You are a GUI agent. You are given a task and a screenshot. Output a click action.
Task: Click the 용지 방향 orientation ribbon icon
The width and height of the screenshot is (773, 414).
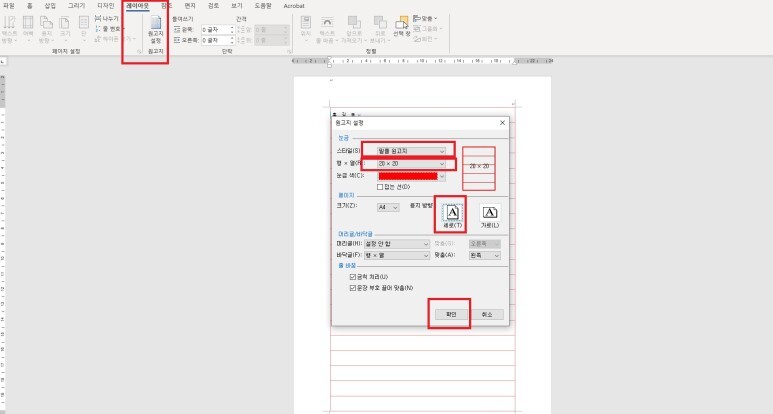[x=46, y=29]
